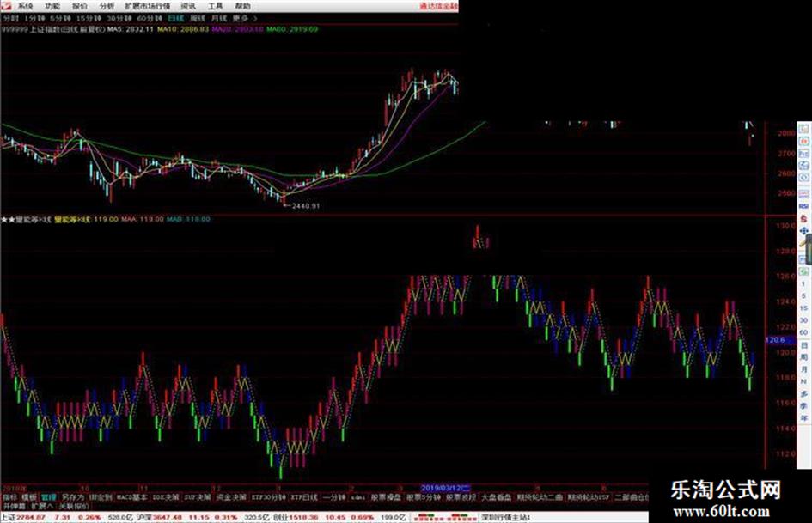Click the four-arrow move icon in sidebar
The height and width of the screenshot is (523, 812).
tap(803, 231)
